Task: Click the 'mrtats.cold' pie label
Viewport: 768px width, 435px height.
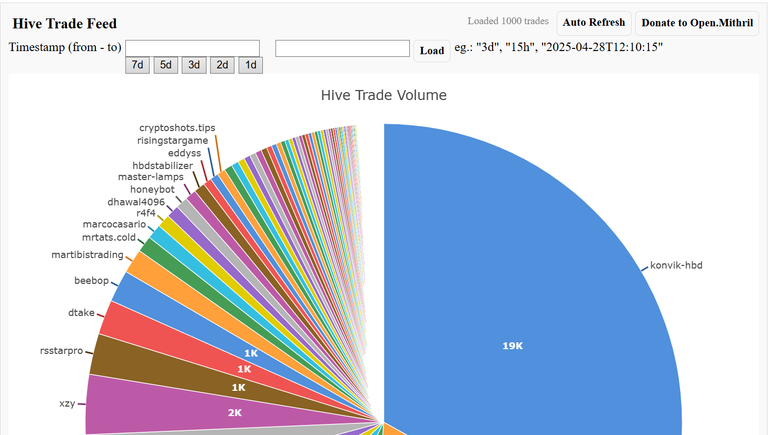Action: [109, 237]
